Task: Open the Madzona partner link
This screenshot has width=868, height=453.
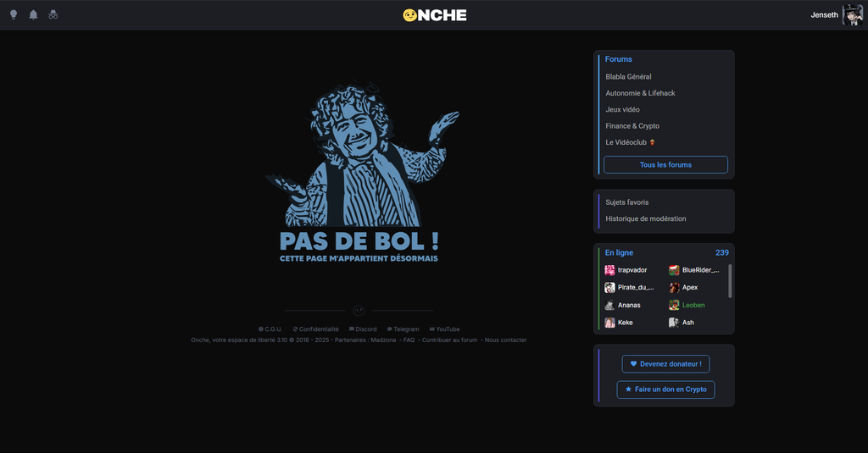Action: (x=383, y=340)
